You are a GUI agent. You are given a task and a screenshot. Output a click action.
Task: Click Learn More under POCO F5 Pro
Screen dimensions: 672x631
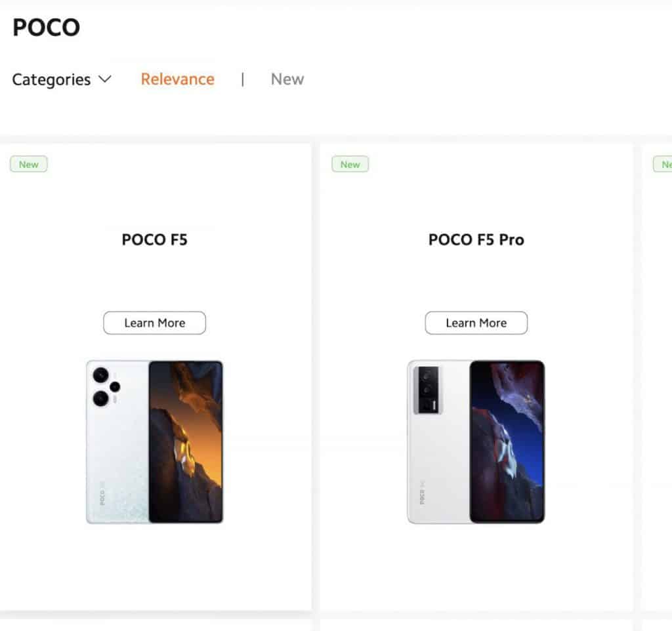click(476, 323)
